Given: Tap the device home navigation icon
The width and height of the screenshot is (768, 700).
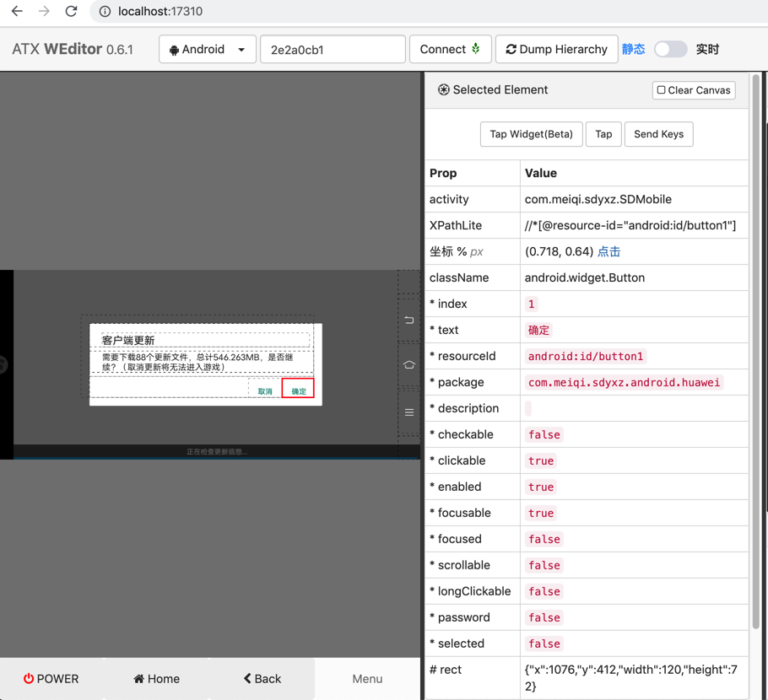Looking at the screenshot, I should pos(409,364).
